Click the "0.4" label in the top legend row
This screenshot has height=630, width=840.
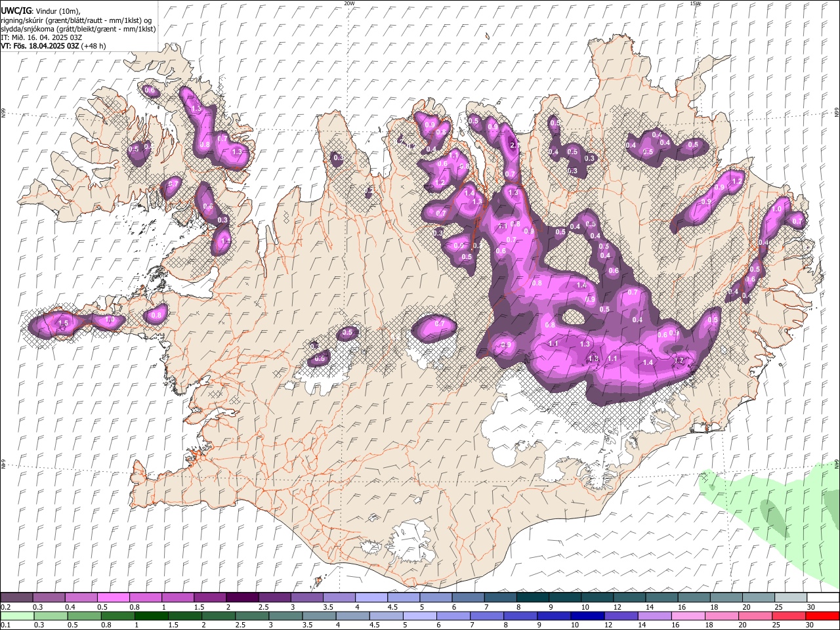70,607
